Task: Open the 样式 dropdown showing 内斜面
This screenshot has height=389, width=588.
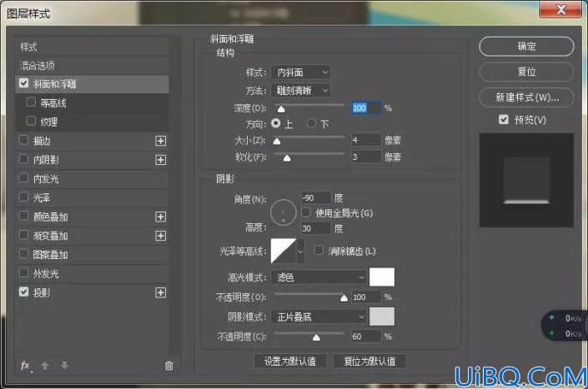Action: (x=301, y=72)
